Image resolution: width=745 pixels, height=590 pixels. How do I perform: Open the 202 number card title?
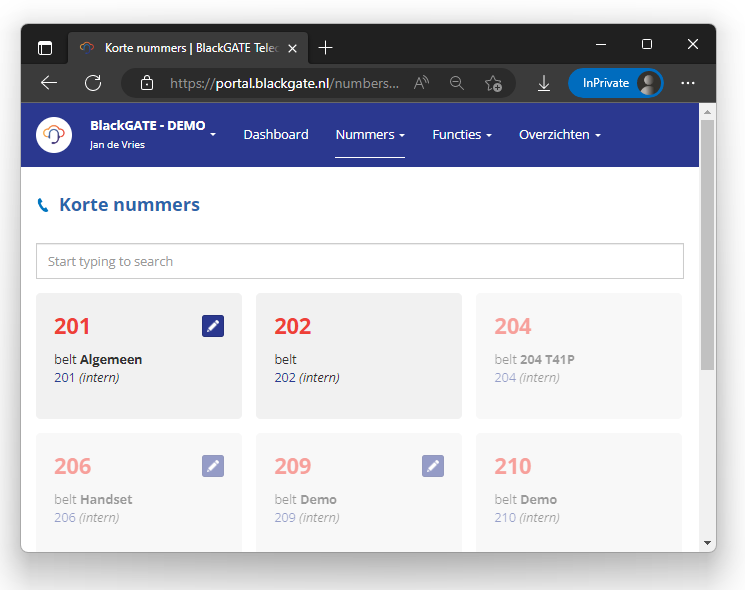293,326
